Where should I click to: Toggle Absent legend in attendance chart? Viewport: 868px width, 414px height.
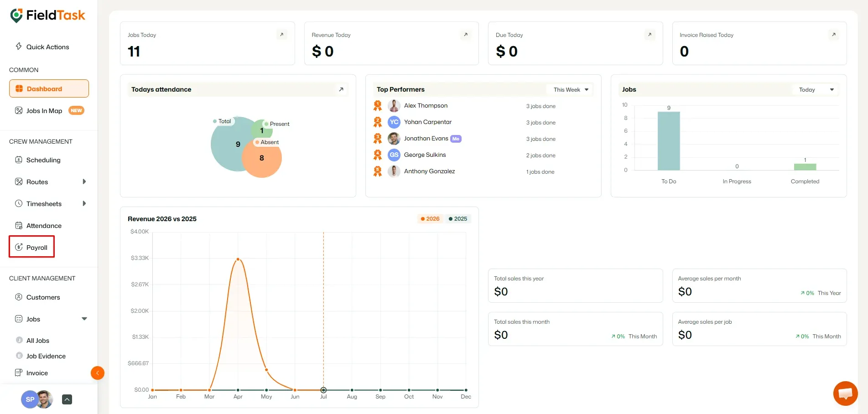(267, 142)
